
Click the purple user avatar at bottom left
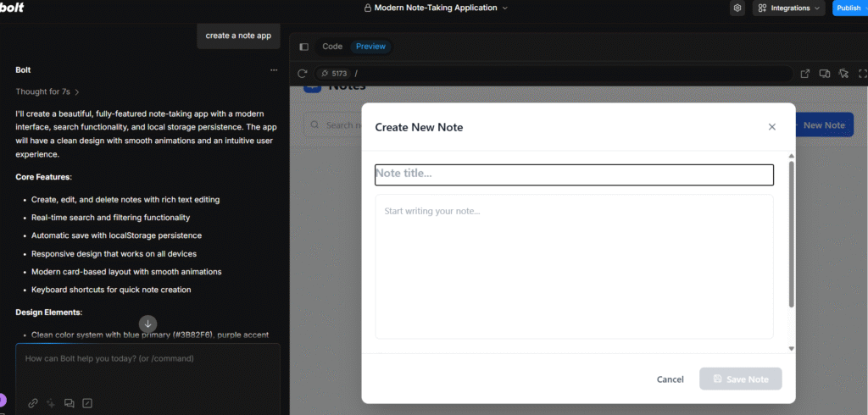click(x=3, y=400)
